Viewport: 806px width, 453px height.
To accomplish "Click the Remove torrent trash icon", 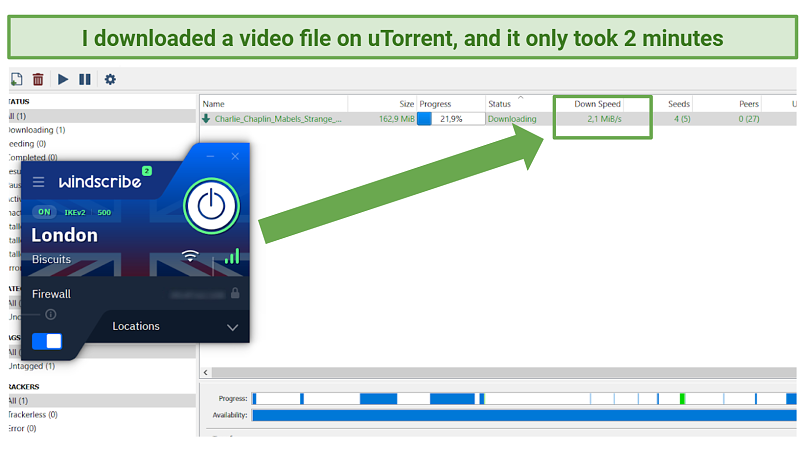I will pos(38,79).
